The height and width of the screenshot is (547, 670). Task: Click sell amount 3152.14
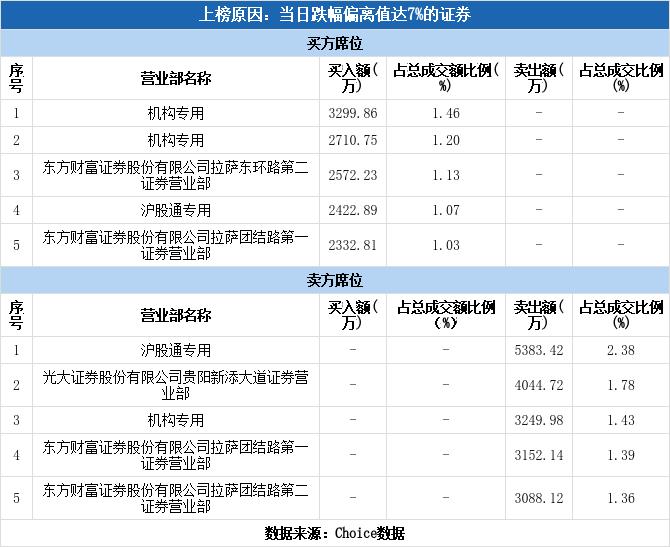click(x=539, y=456)
